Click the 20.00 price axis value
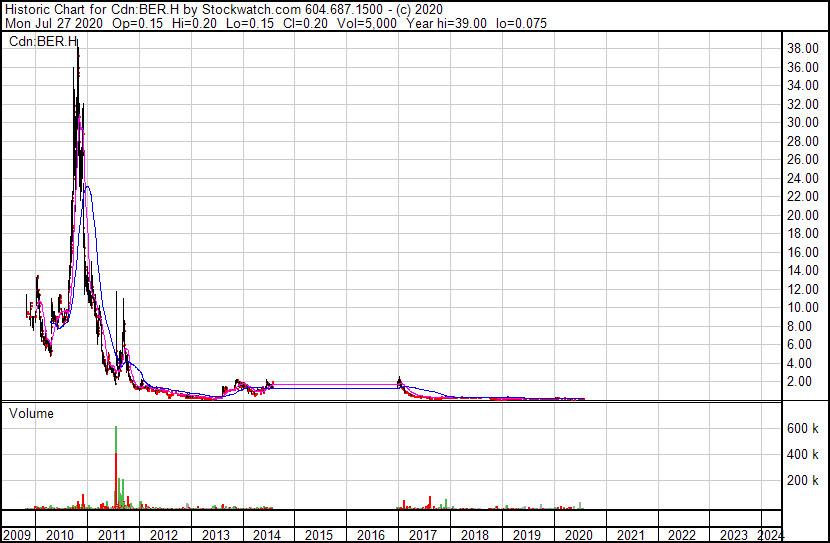 tap(803, 215)
